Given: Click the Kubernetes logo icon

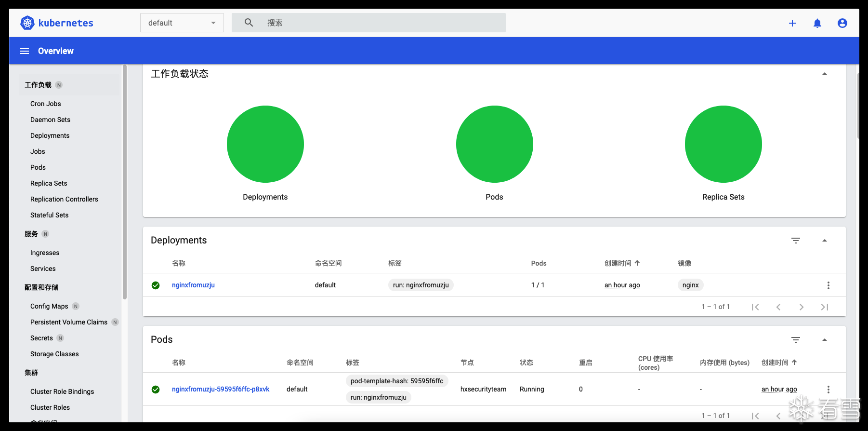Looking at the screenshot, I should (27, 23).
